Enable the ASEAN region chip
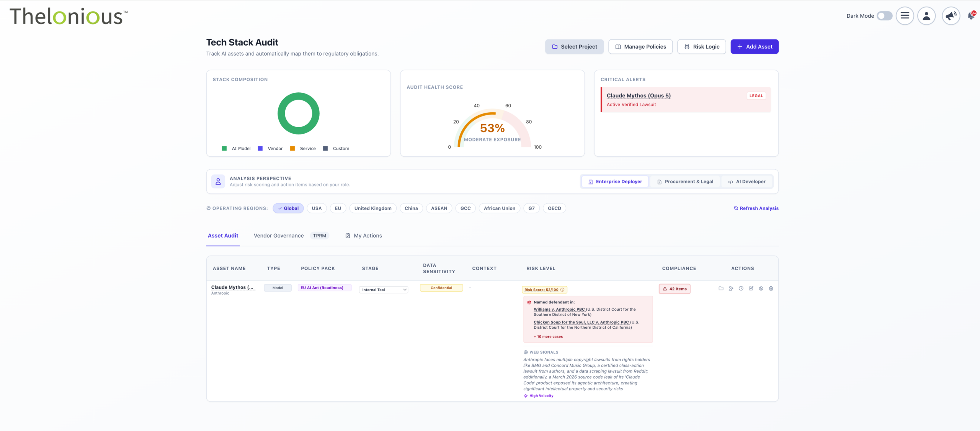The height and width of the screenshot is (431, 980). [439, 208]
